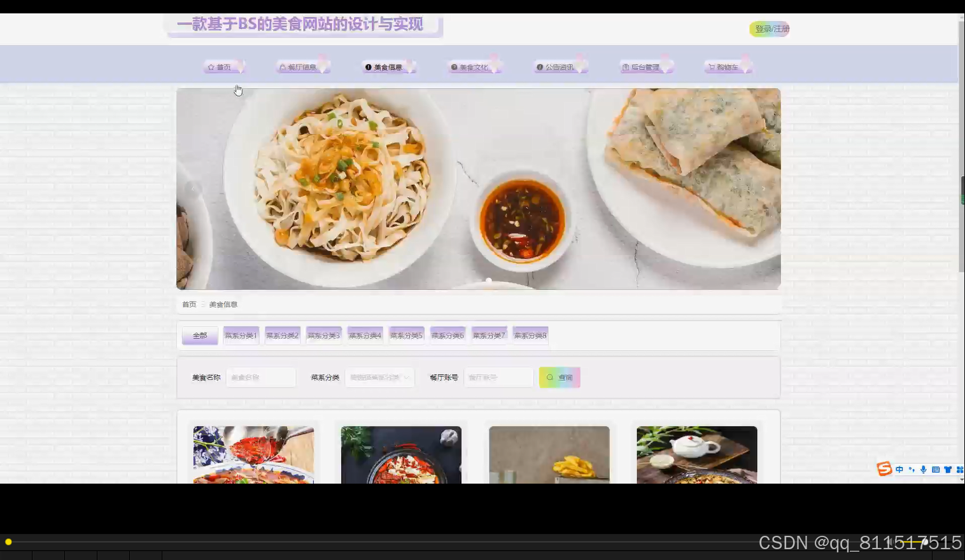
Task: Focus the 美食名称 input field
Action: point(261,377)
